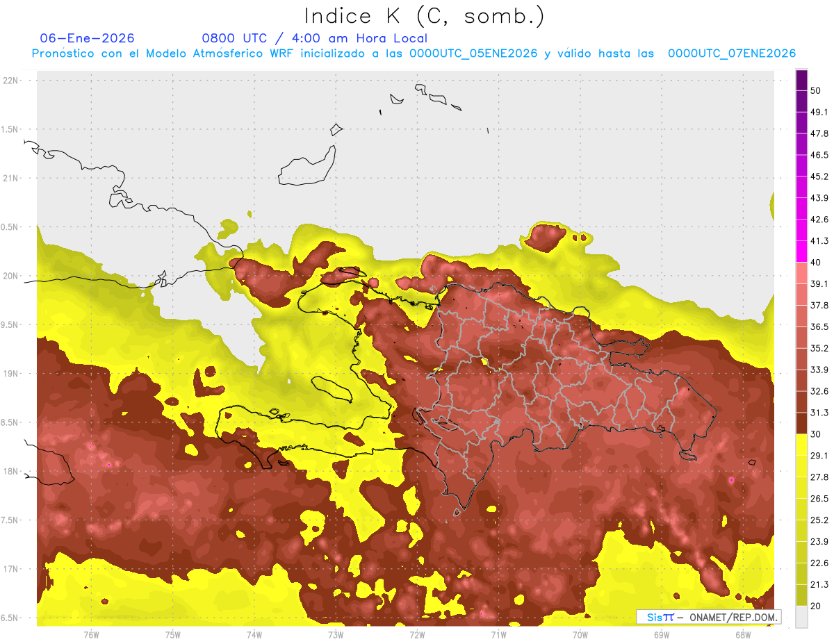
Task: Click the colorbar value '20'
Action: [x=816, y=606]
